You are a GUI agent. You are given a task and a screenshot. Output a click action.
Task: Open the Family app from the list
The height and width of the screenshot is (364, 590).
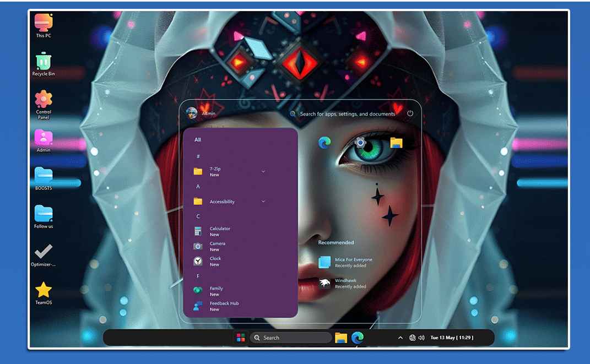(x=216, y=291)
